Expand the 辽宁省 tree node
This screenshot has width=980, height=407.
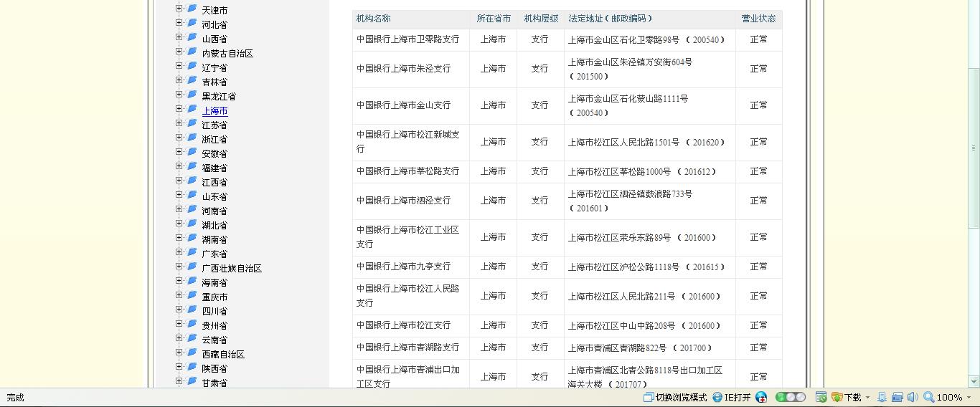179,66
